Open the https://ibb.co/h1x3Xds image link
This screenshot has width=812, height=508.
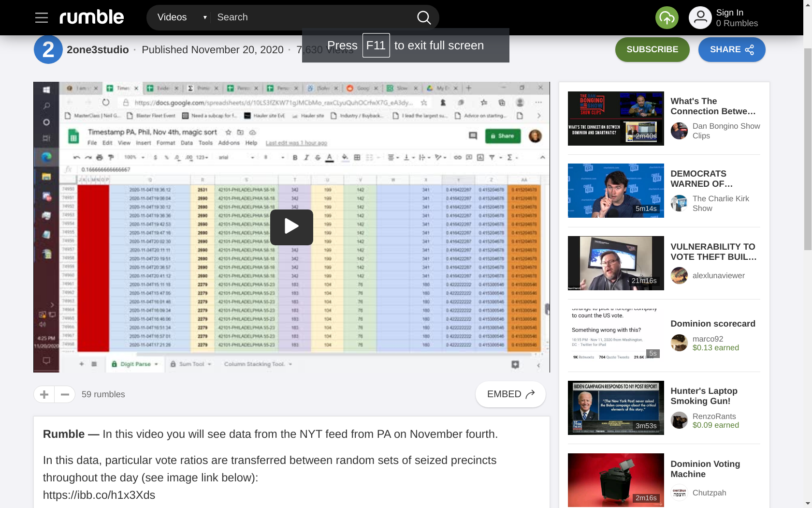(x=99, y=495)
